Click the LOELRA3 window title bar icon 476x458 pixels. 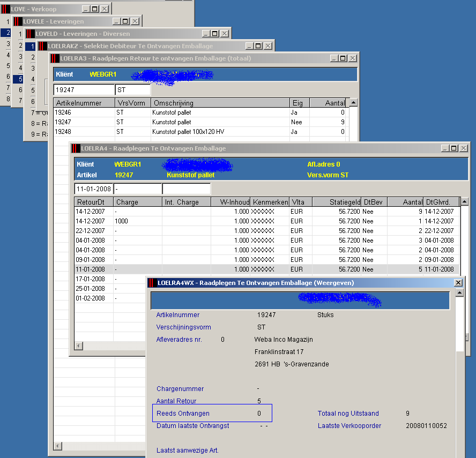(55, 58)
